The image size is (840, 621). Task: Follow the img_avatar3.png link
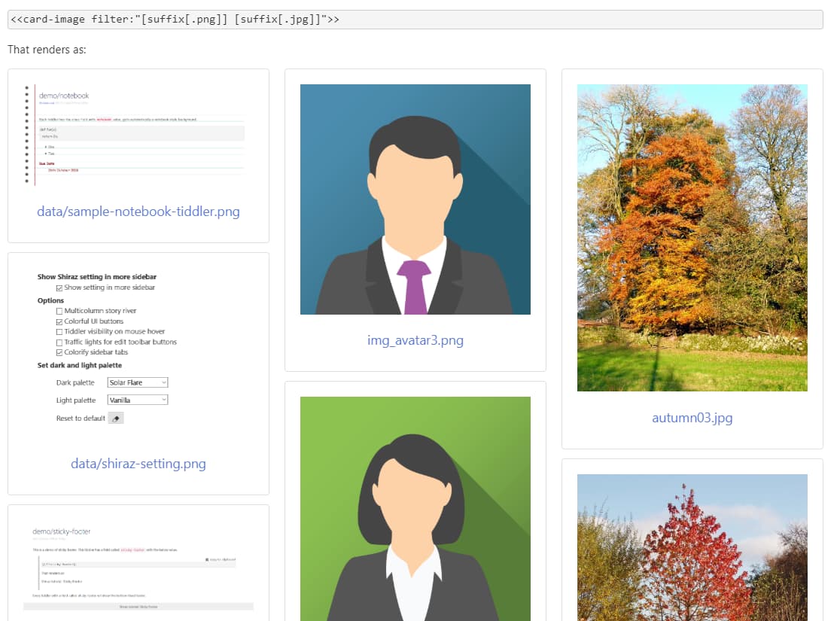point(415,340)
